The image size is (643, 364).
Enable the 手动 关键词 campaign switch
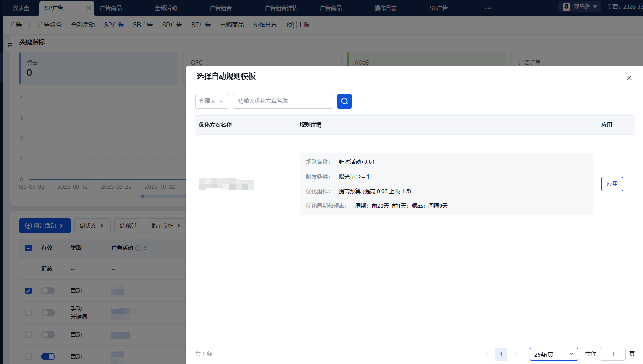(48, 313)
